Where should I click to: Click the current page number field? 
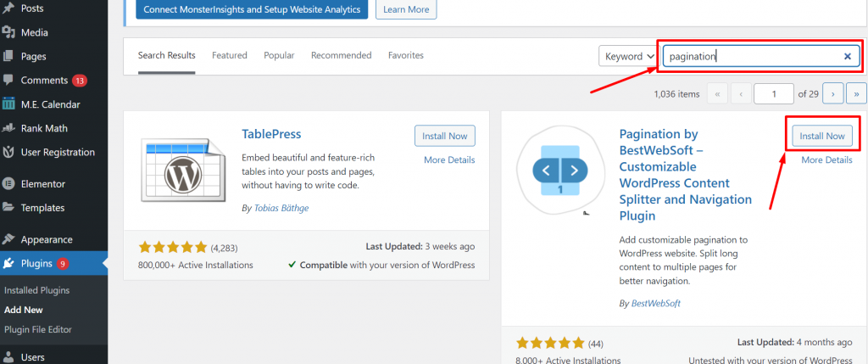pos(774,93)
